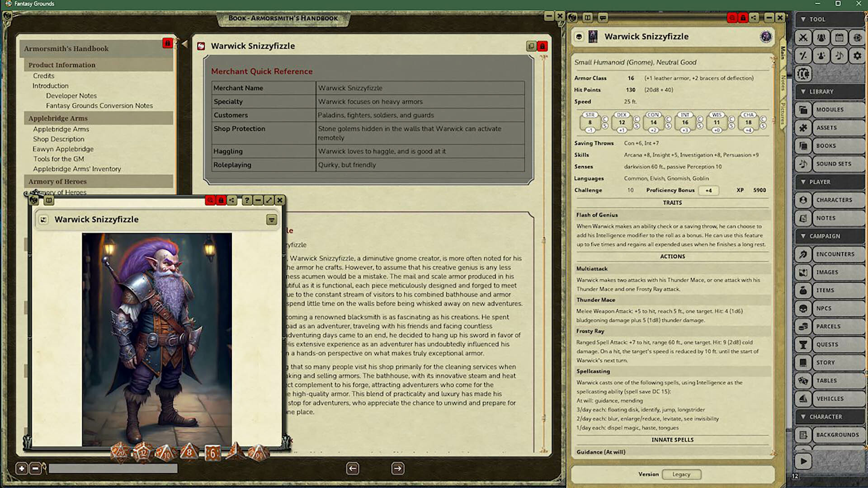The height and width of the screenshot is (488, 868).
Task: Open the Combat Tracker crossed swords icon
Action: tap(803, 38)
